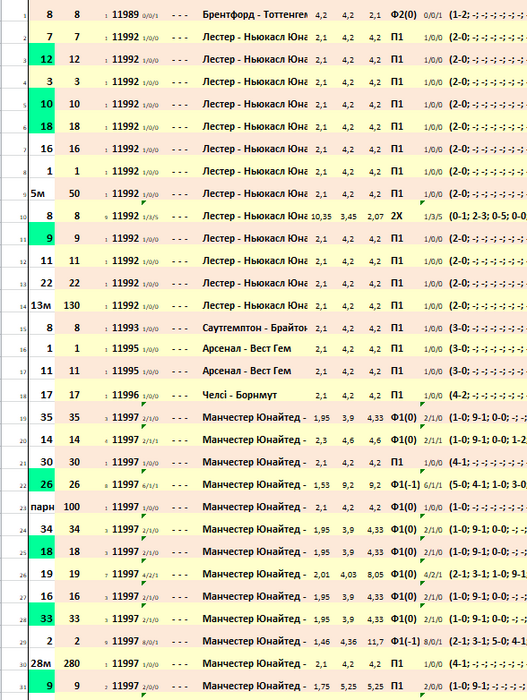
Task: Click the cell containing 5м
Action: click(x=42, y=194)
